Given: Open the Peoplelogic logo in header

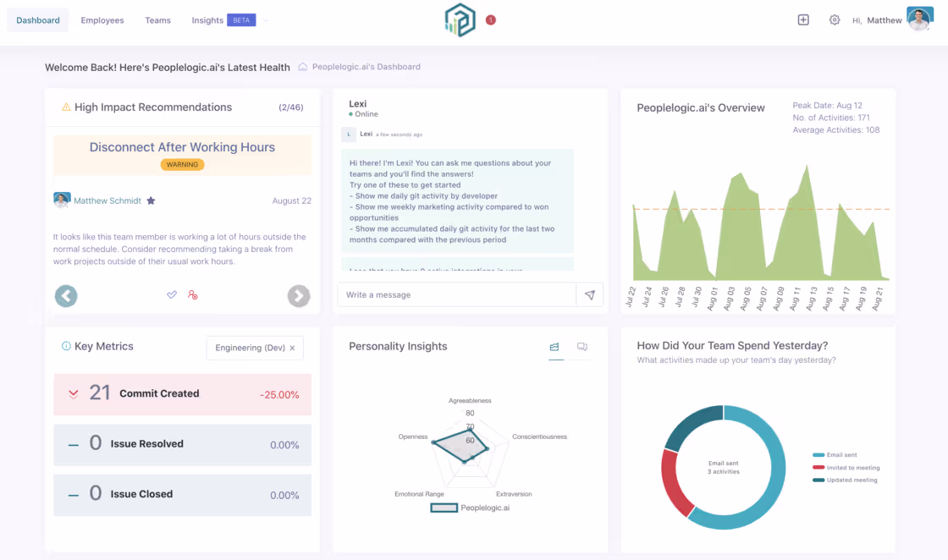Looking at the screenshot, I should coord(460,20).
